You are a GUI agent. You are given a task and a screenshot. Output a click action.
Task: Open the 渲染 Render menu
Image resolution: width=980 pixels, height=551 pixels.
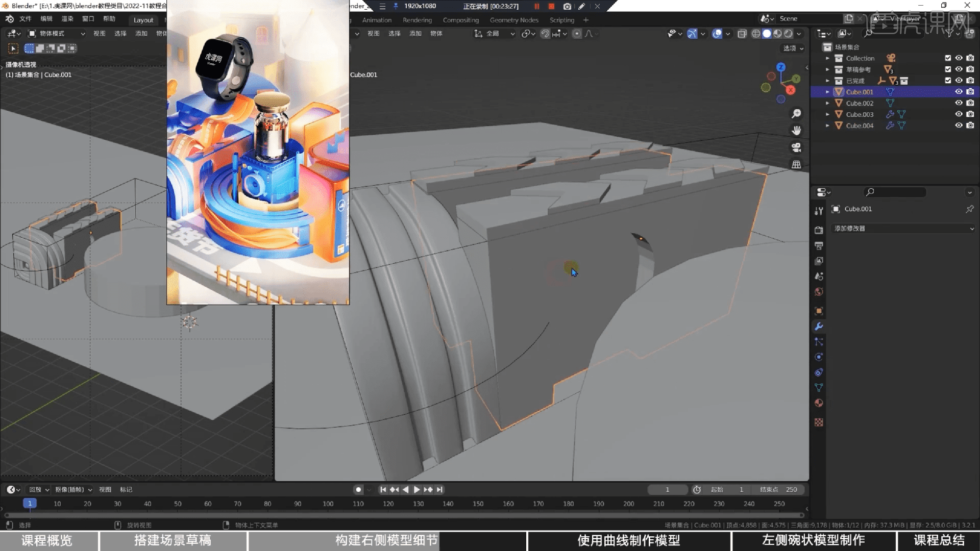tap(67, 19)
